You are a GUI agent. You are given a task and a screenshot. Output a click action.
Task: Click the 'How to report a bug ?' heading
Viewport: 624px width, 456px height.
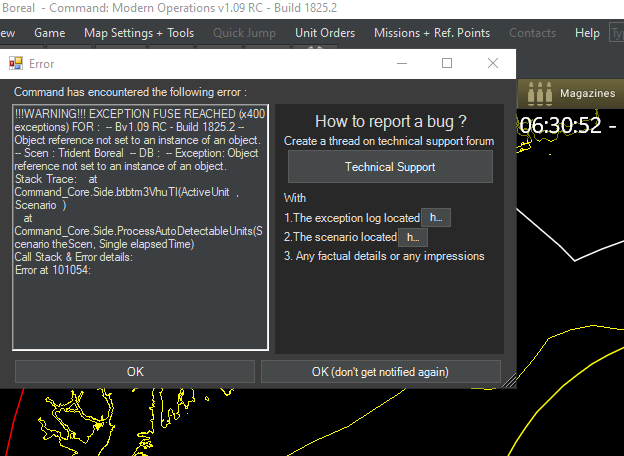390,121
